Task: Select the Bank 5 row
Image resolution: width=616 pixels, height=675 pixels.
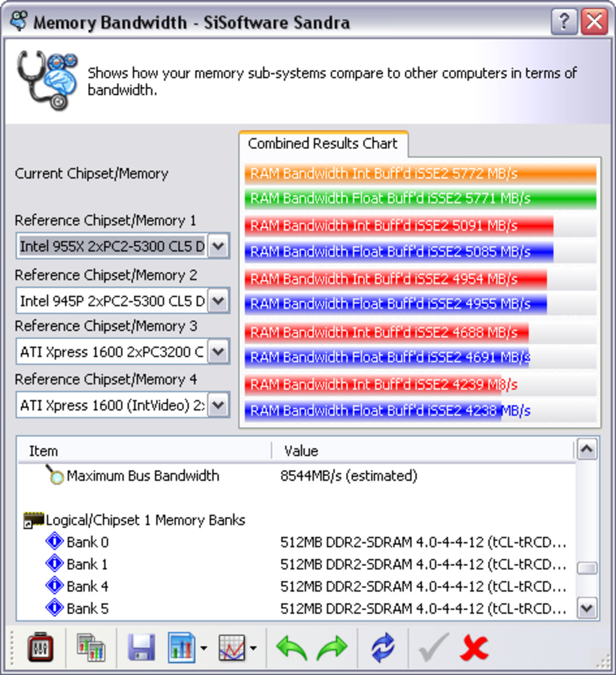Action: coord(296,608)
